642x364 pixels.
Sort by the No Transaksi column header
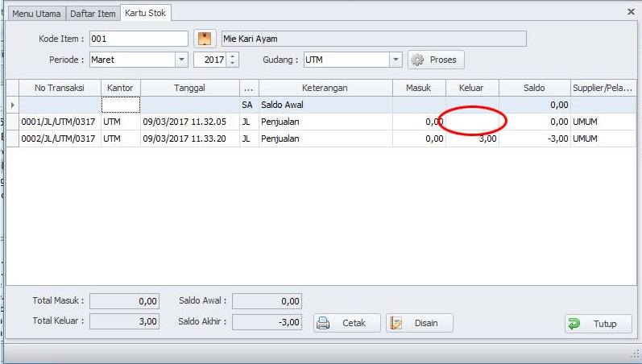(60, 88)
